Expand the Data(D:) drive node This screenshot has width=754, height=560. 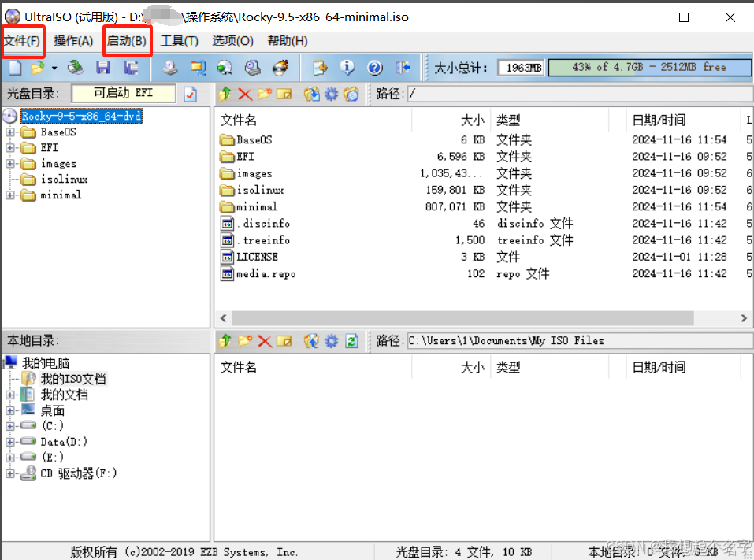point(10,442)
